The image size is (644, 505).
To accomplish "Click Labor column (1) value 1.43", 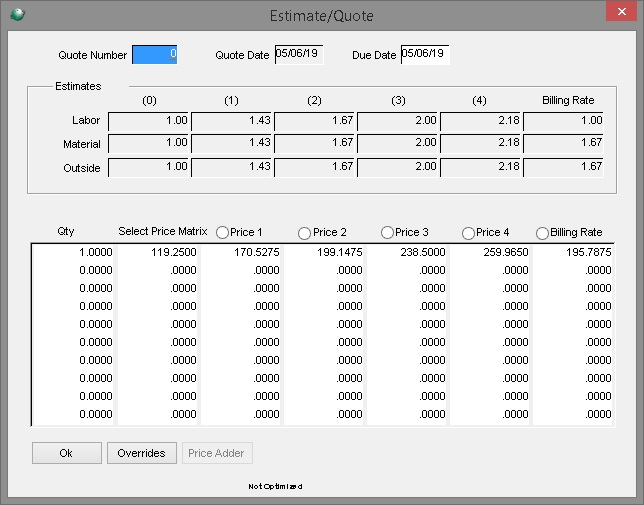I will point(231,121).
